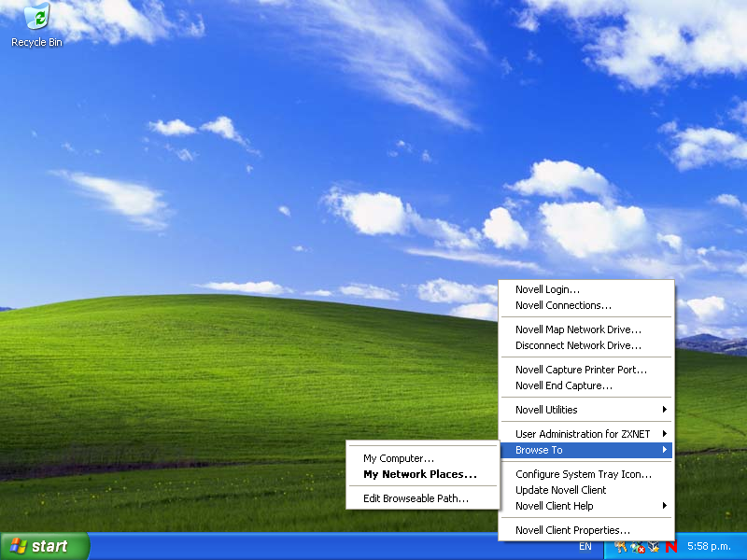Choose Novell End Capture...
747x560 pixels.
coord(586,385)
